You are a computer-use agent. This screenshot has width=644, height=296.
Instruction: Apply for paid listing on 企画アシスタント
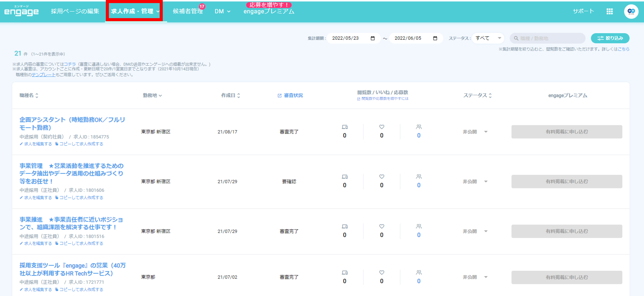[566, 132]
